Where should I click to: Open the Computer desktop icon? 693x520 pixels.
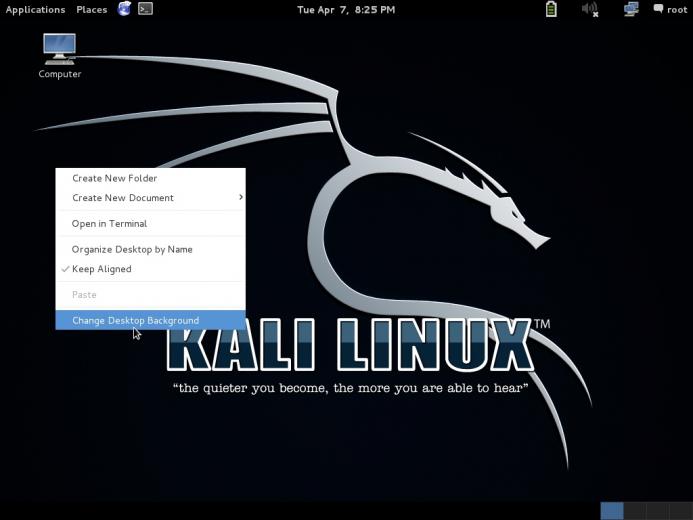pos(60,56)
